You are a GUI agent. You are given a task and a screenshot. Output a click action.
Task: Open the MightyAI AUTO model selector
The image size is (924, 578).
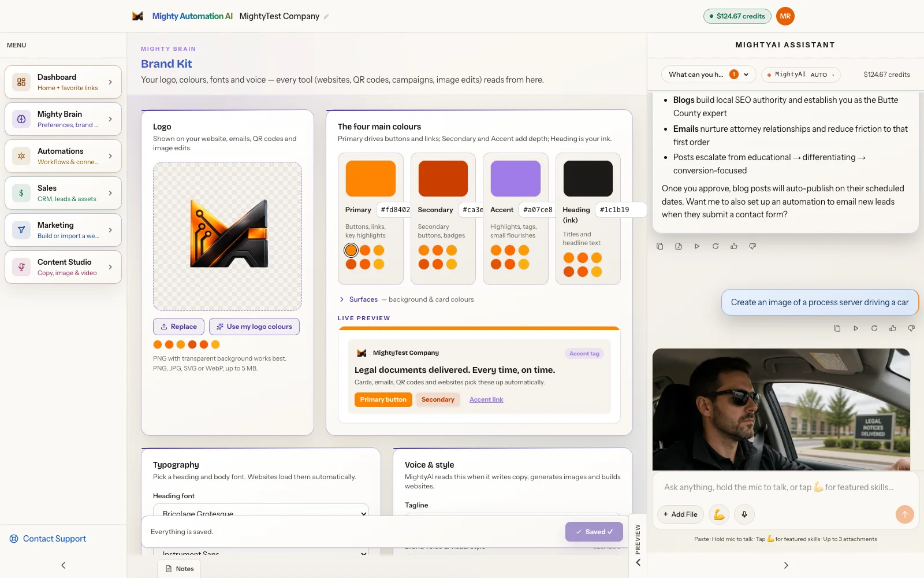click(x=801, y=75)
